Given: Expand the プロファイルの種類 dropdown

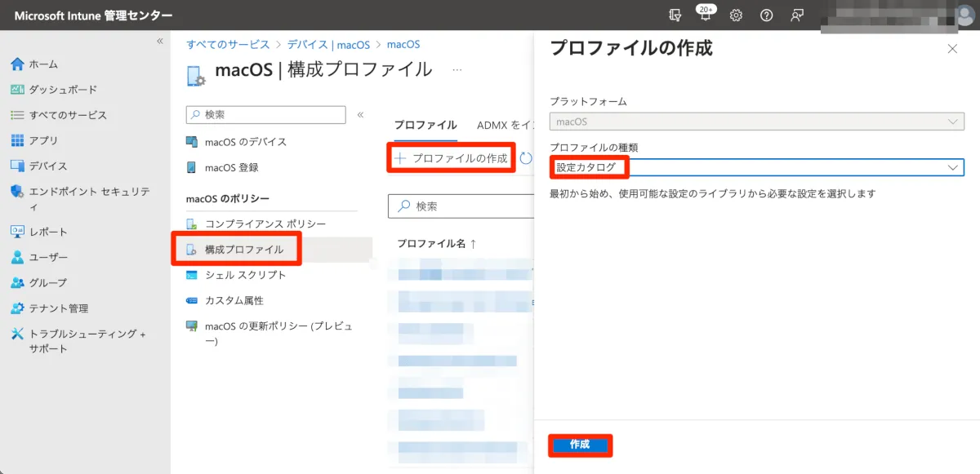Looking at the screenshot, I should coord(756,167).
